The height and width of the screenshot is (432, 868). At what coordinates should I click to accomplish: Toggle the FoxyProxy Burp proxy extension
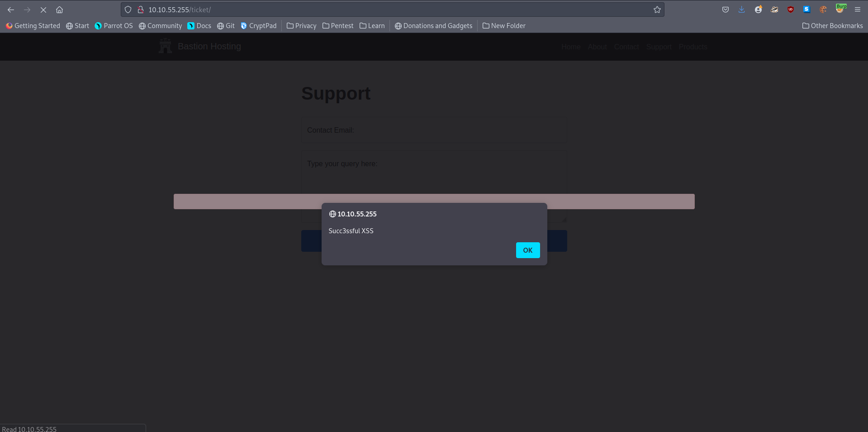tap(840, 9)
